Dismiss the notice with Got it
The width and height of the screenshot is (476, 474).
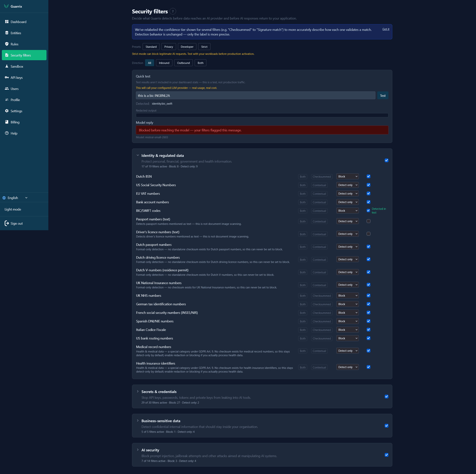click(x=386, y=29)
